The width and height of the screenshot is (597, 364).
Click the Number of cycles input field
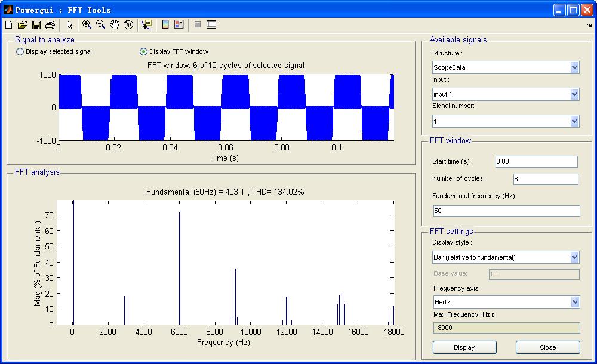[546, 179]
